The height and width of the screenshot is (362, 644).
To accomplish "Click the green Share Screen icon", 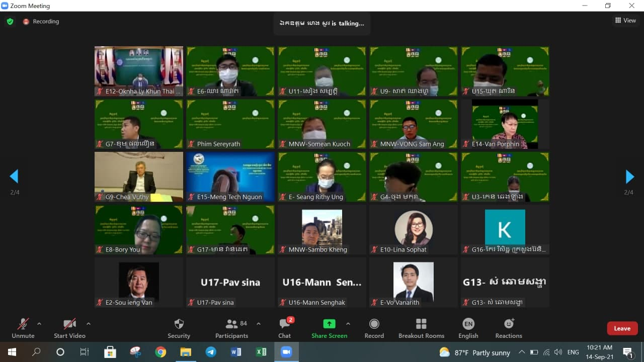I will point(329,324).
